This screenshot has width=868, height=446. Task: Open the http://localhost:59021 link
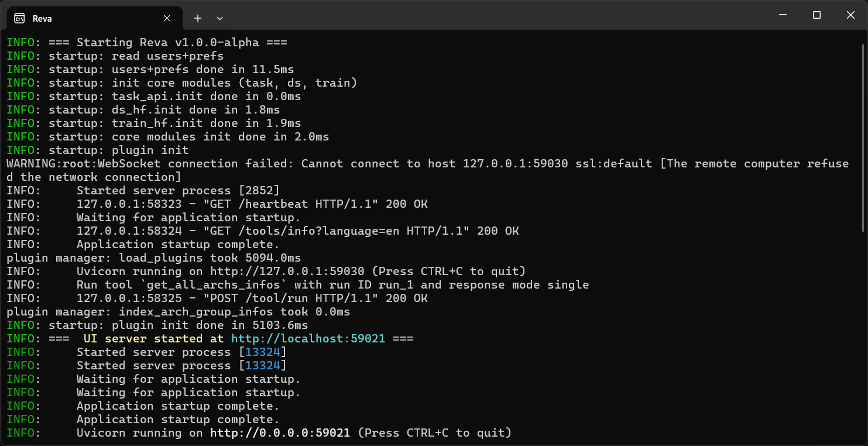click(308, 339)
